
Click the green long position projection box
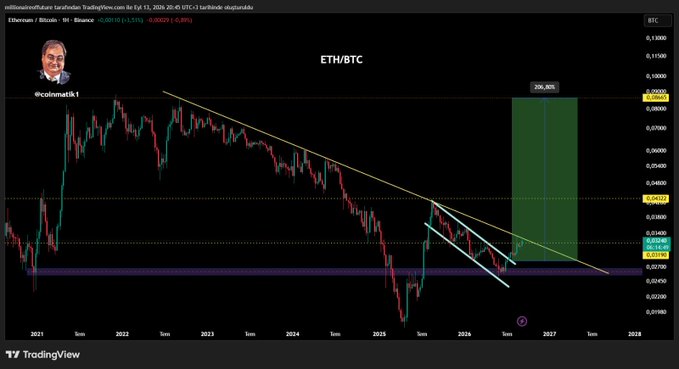coord(544,179)
